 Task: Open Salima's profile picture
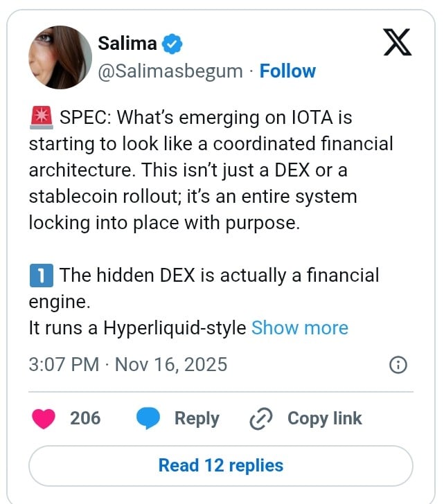pyautogui.click(x=60, y=57)
